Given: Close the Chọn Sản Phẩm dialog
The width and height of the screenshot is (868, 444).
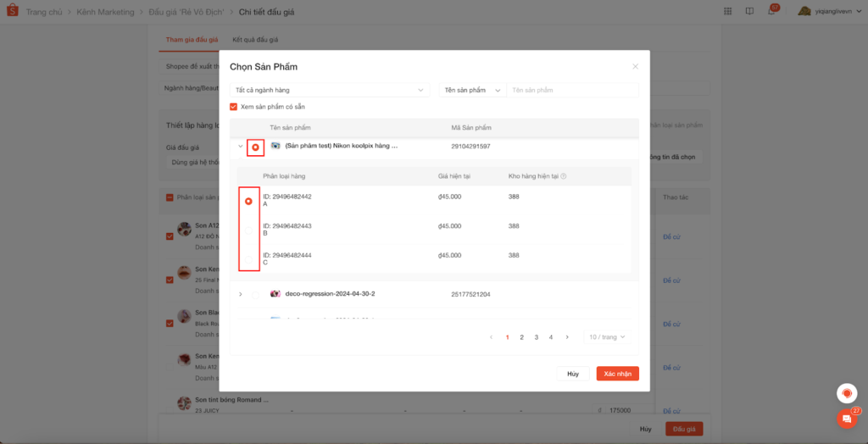Looking at the screenshot, I should point(635,66).
